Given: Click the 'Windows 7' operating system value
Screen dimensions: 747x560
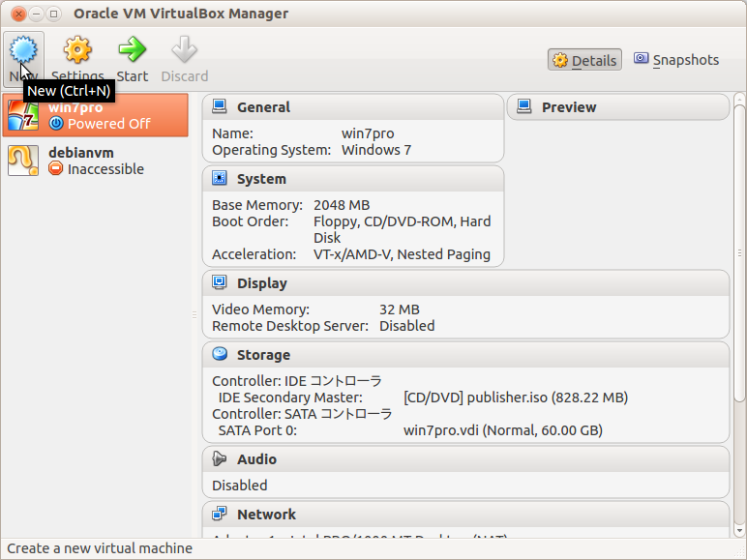Looking at the screenshot, I should [x=376, y=150].
